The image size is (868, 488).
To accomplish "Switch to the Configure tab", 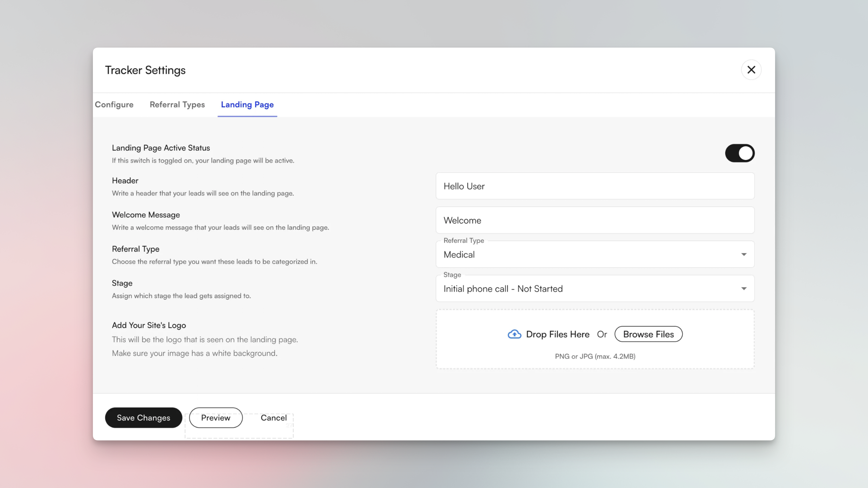I will tap(114, 105).
